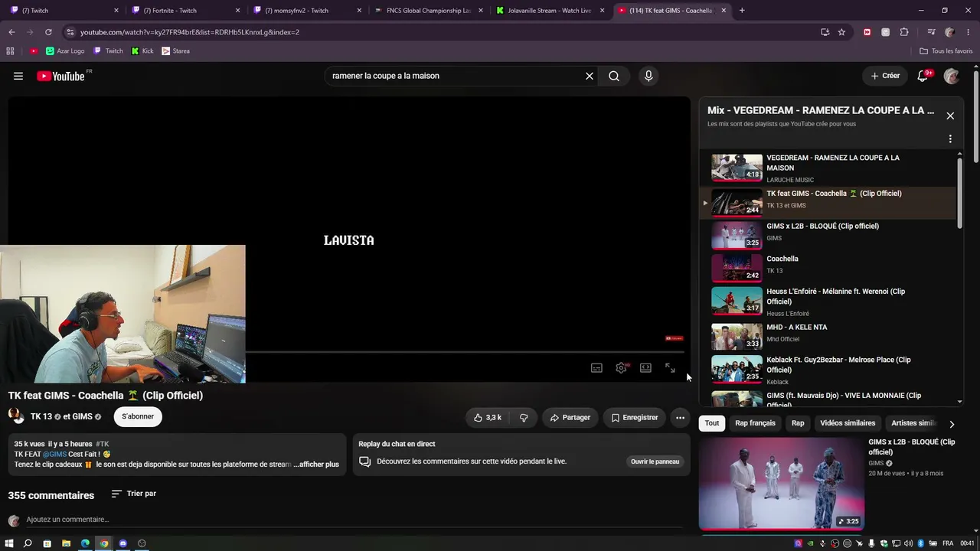Clear the search box text
980x551 pixels.
click(590, 76)
